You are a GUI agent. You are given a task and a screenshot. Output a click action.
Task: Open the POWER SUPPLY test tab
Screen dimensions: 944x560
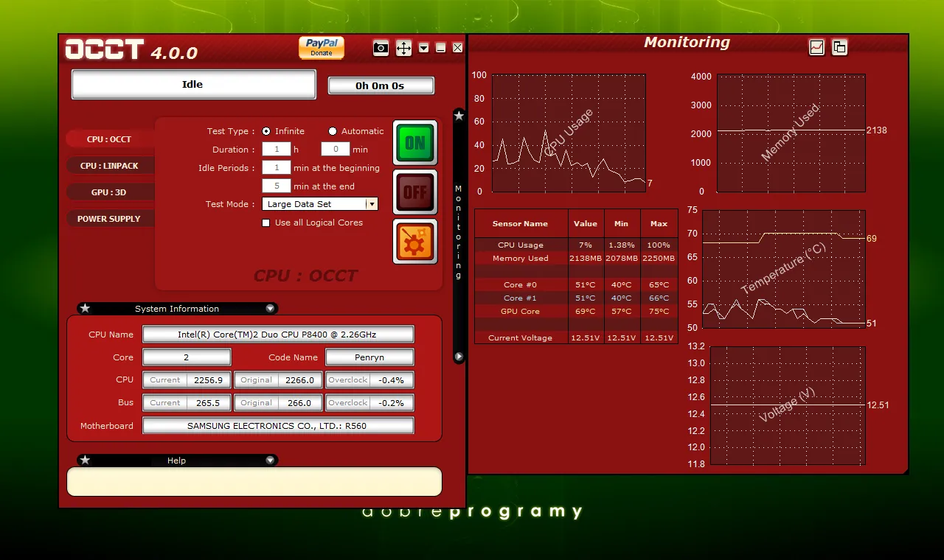[108, 219]
